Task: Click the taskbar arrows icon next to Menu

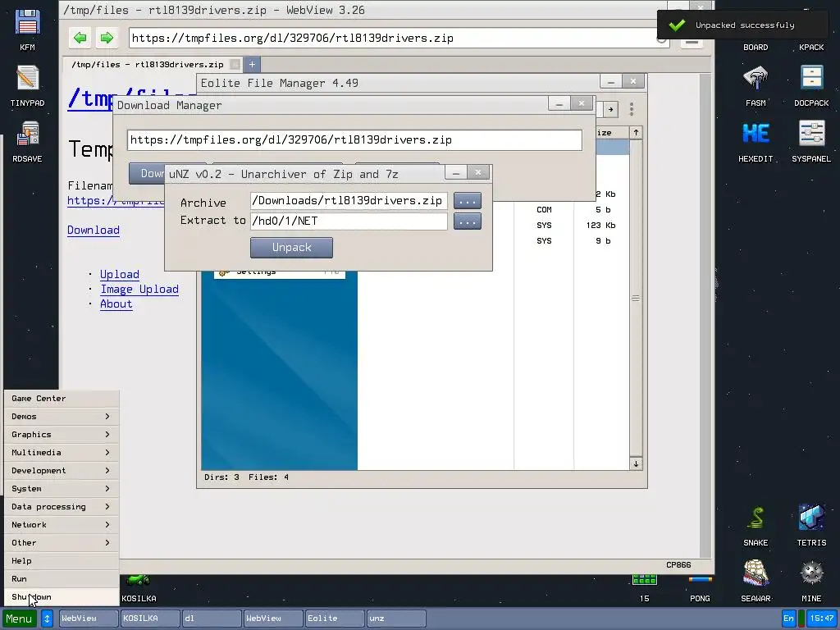Action: point(47,619)
